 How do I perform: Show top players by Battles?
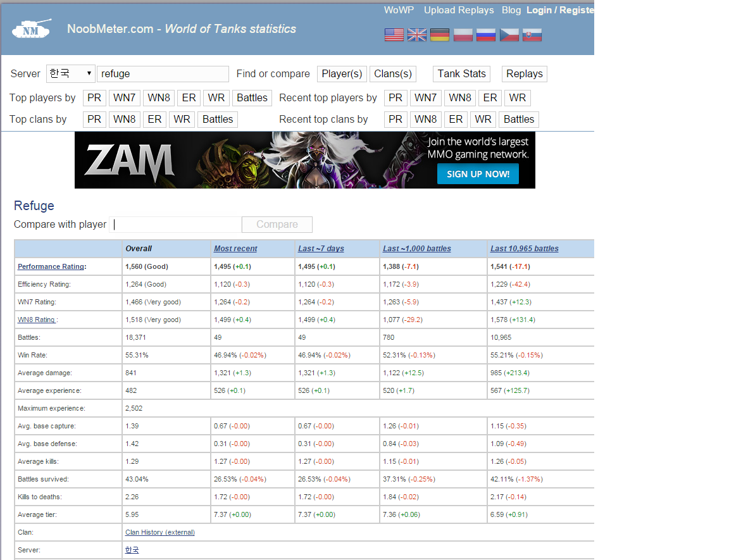point(252,98)
